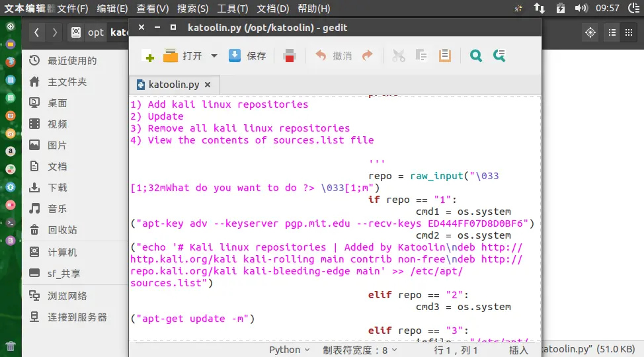The height and width of the screenshot is (357, 644).
Task: Paste from the clipboard icon
Action: coord(444,56)
